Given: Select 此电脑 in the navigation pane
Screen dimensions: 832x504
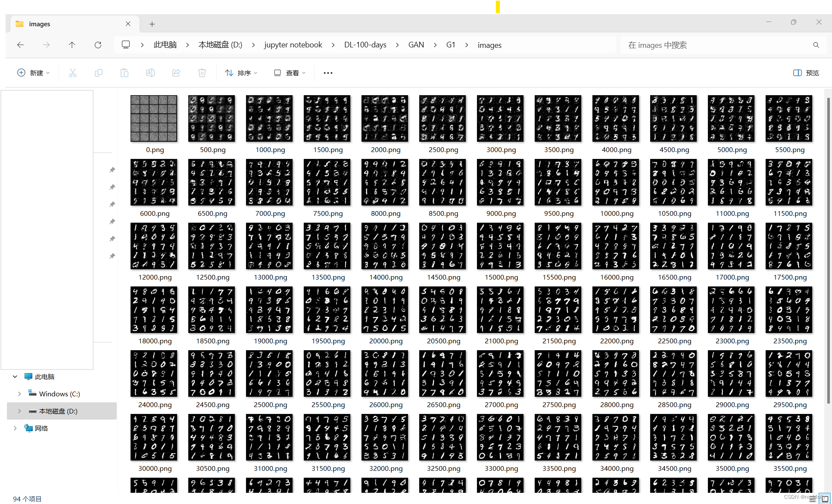Looking at the screenshot, I should [x=44, y=376].
